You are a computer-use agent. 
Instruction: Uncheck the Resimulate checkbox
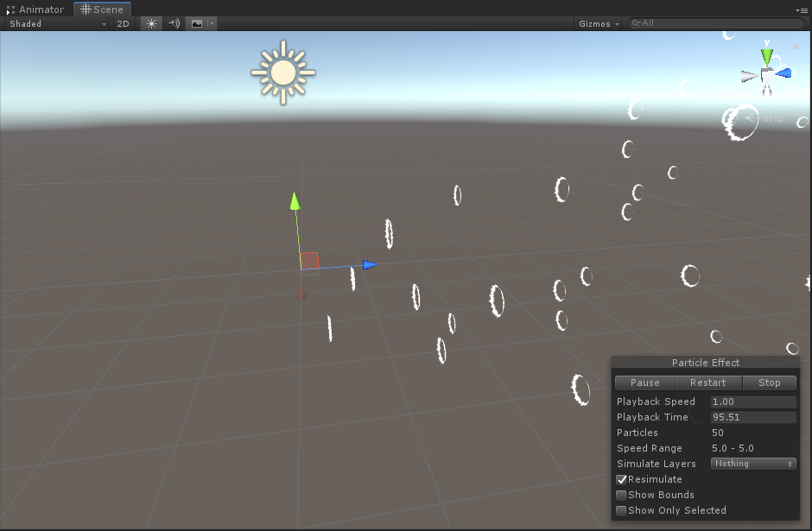click(621, 480)
